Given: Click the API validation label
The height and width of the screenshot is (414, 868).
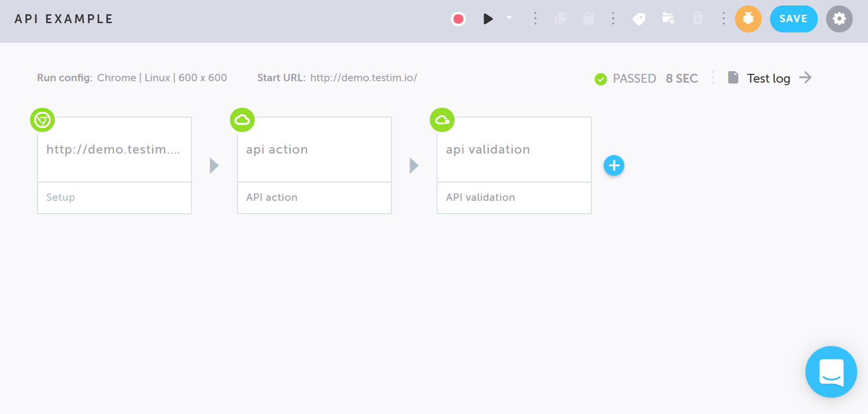Looking at the screenshot, I should pos(481,197).
